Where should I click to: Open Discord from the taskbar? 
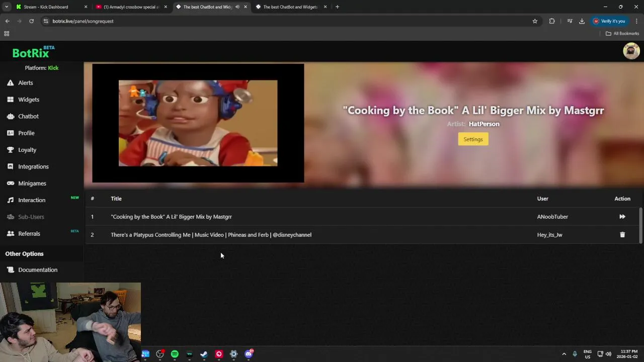249,354
